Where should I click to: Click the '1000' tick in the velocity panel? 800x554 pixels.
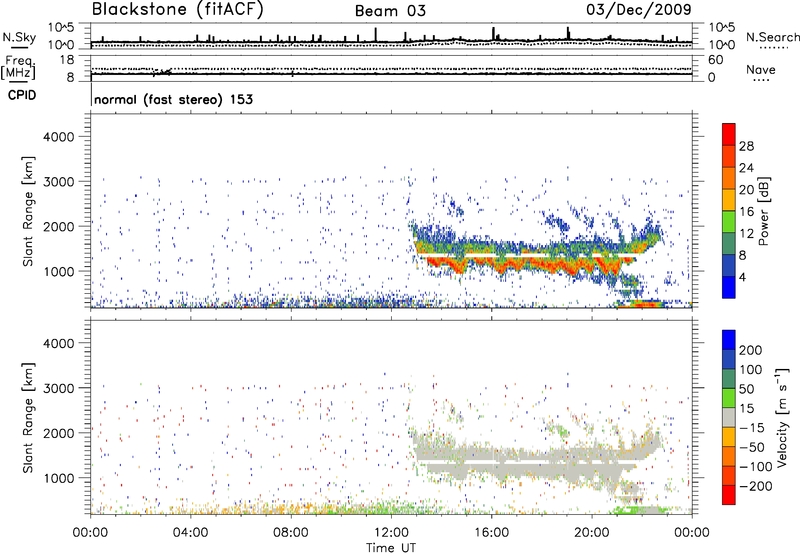58,478
